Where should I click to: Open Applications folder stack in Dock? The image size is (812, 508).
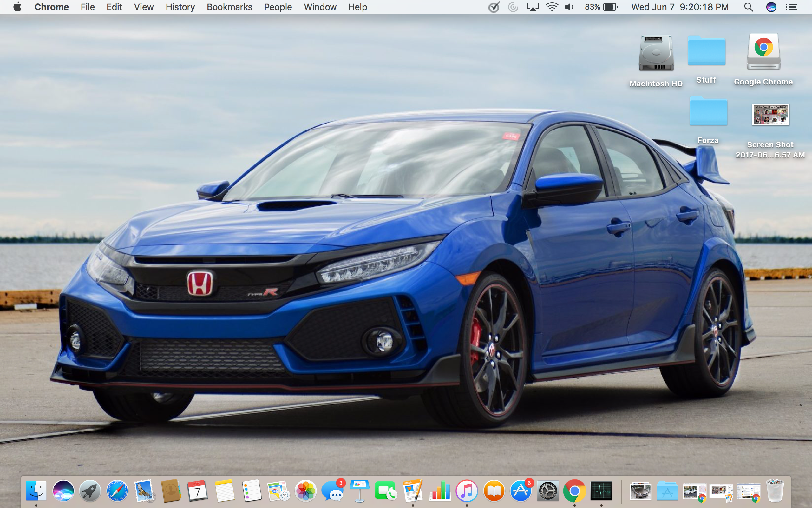click(x=667, y=491)
